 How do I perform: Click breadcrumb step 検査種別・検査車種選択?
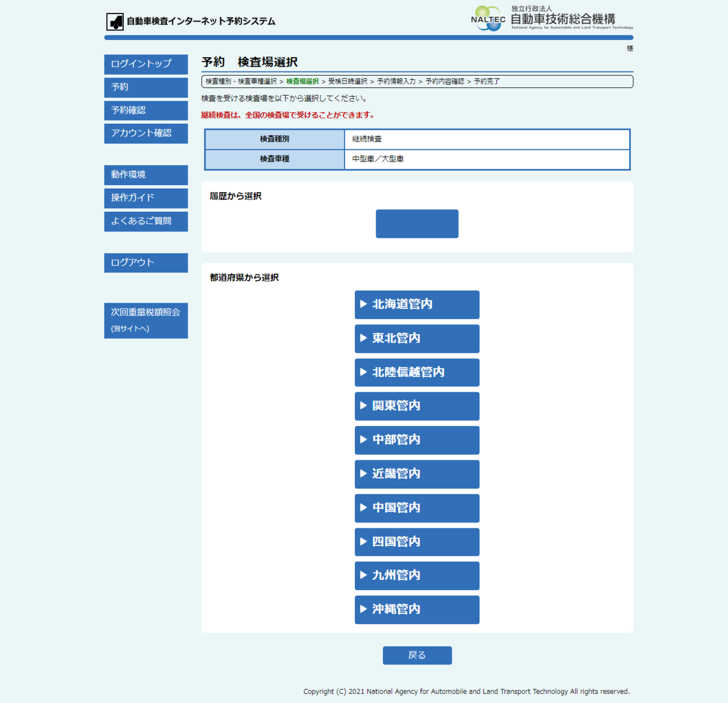pos(241,81)
